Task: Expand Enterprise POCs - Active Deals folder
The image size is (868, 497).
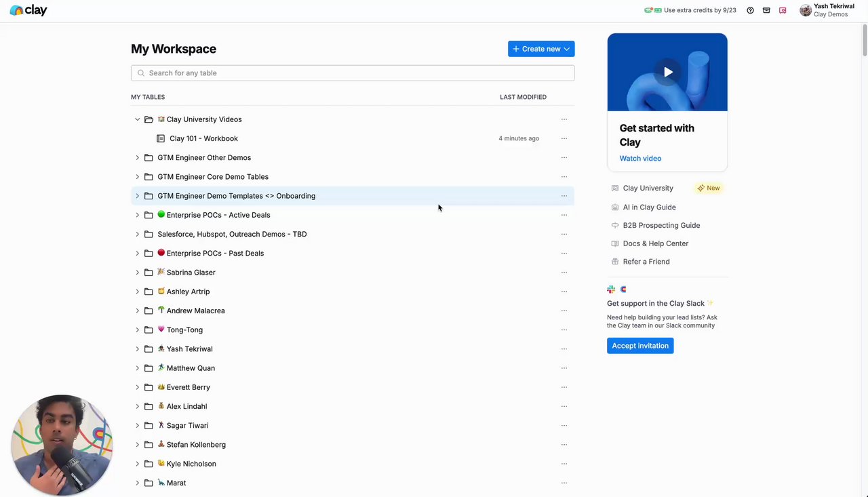Action: click(137, 215)
